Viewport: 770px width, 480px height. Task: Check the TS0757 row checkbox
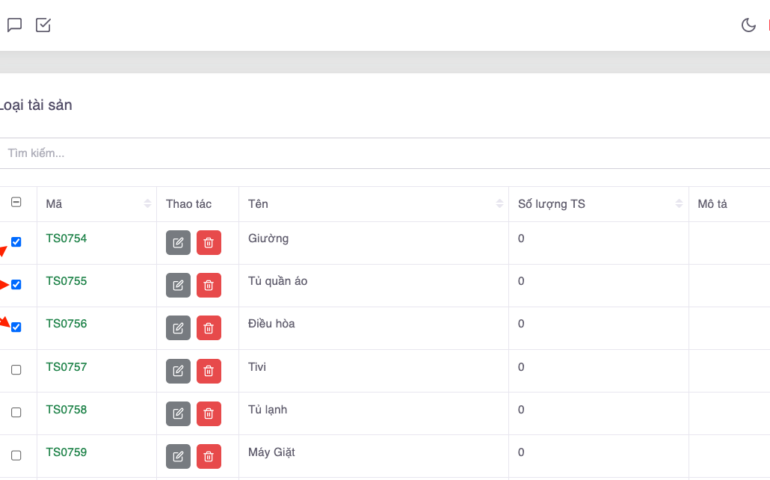[16, 370]
